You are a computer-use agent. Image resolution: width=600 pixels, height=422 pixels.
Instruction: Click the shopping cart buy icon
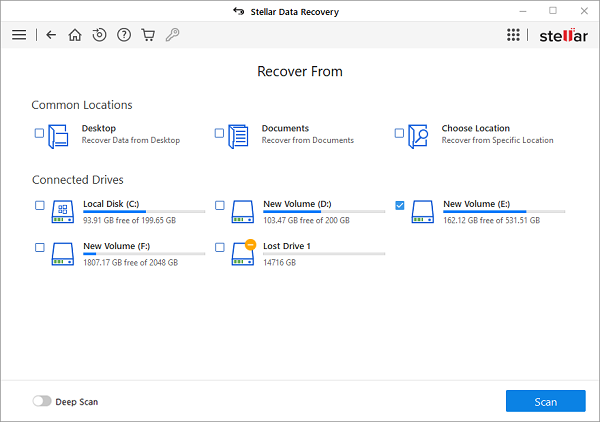click(148, 35)
